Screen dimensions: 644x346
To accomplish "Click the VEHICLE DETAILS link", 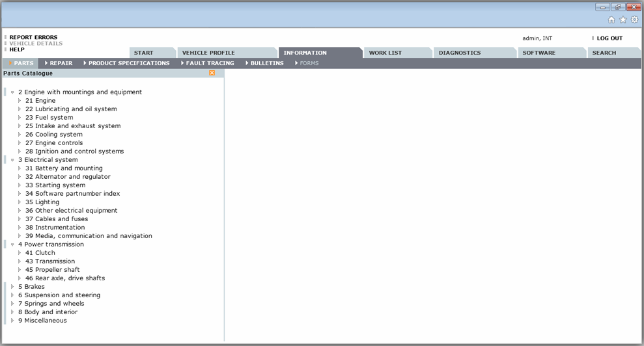I will (x=36, y=44).
